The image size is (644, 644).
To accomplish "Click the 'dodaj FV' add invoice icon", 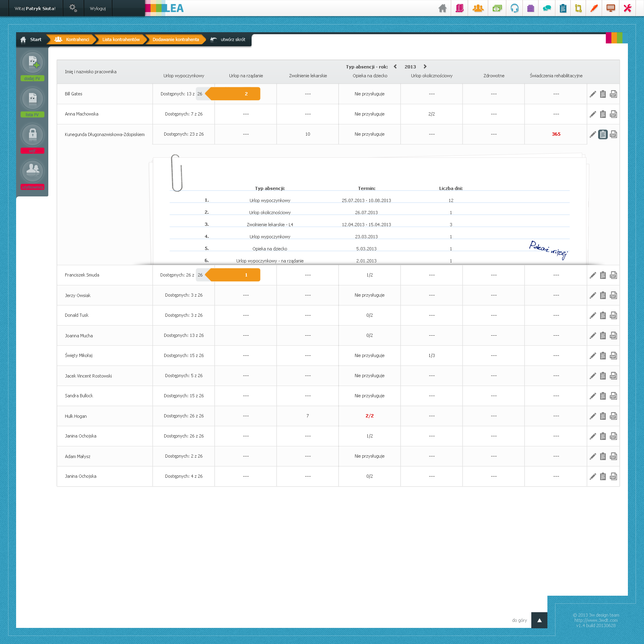I will pyautogui.click(x=33, y=62).
